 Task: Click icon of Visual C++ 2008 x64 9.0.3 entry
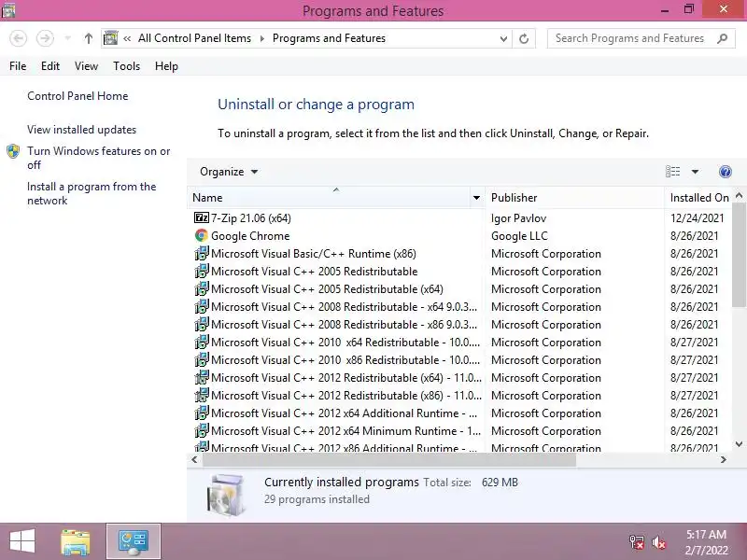pos(202,306)
